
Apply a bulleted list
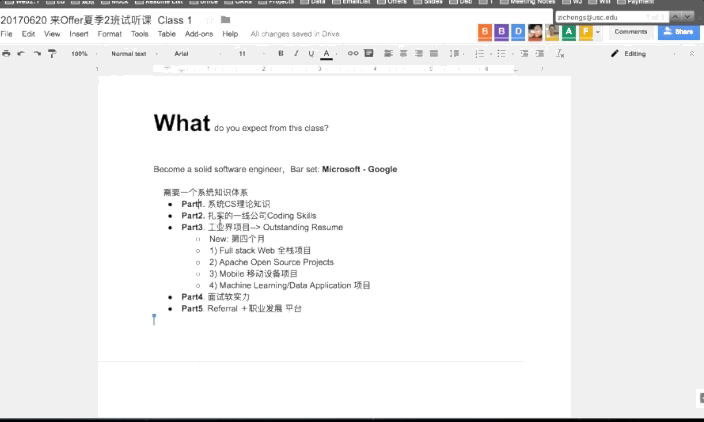501,53
